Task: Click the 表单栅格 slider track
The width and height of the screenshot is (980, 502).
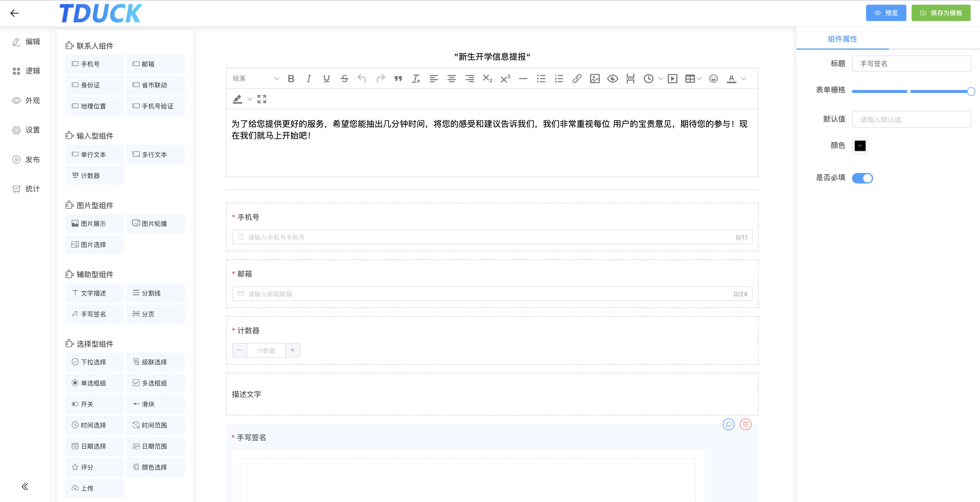Action: click(911, 91)
